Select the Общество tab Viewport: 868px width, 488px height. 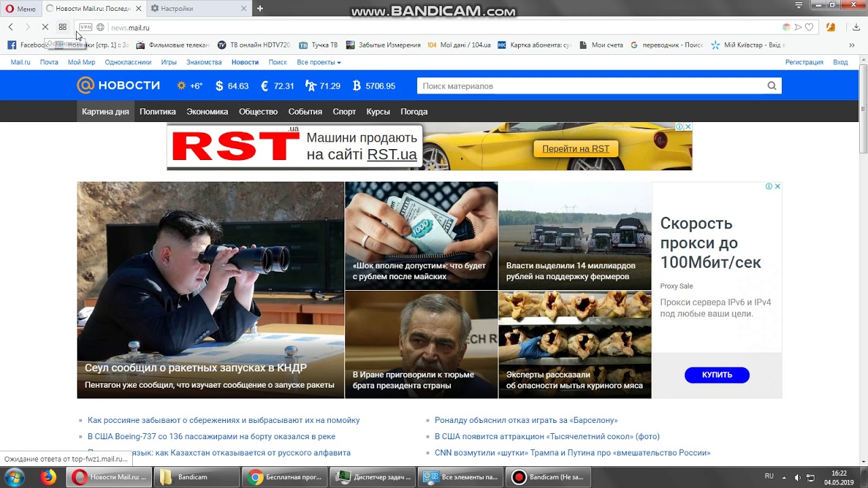[x=258, y=112]
